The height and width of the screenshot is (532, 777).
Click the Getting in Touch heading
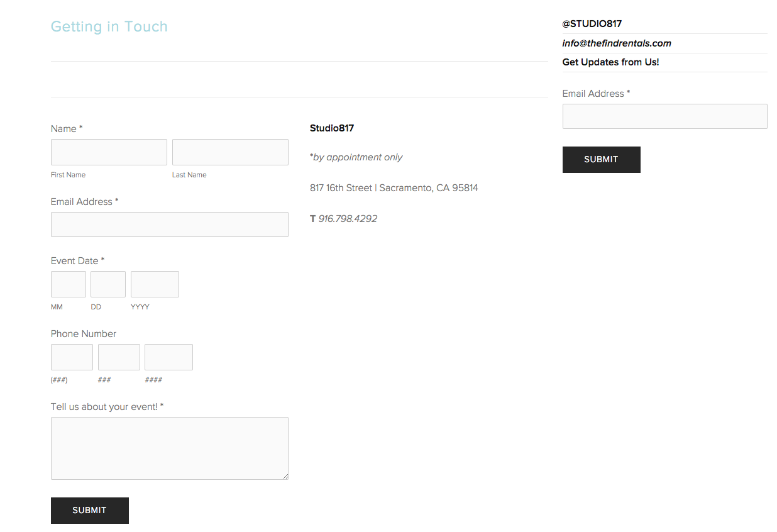pyautogui.click(x=109, y=26)
